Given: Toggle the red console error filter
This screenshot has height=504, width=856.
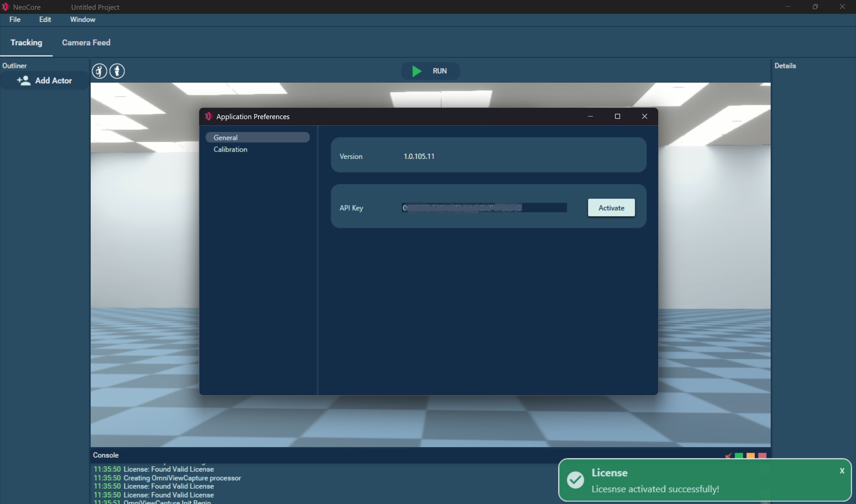Looking at the screenshot, I should 762,455.
